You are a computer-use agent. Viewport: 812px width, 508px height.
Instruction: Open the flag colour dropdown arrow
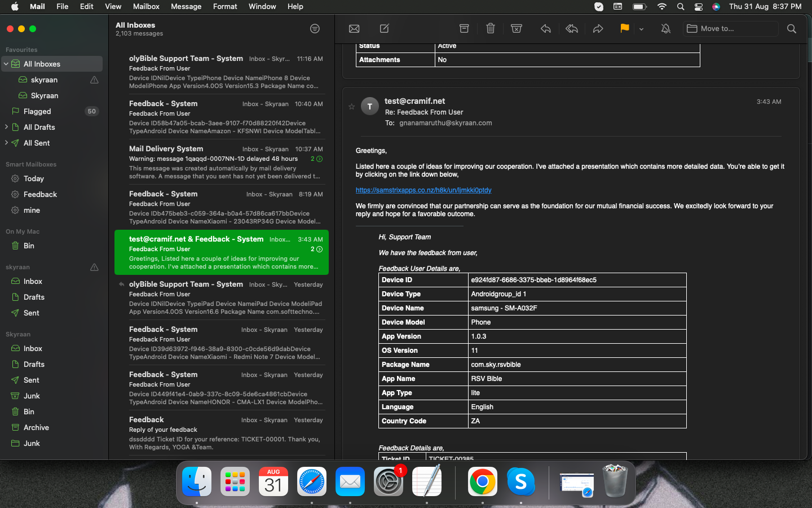pos(641,29)
